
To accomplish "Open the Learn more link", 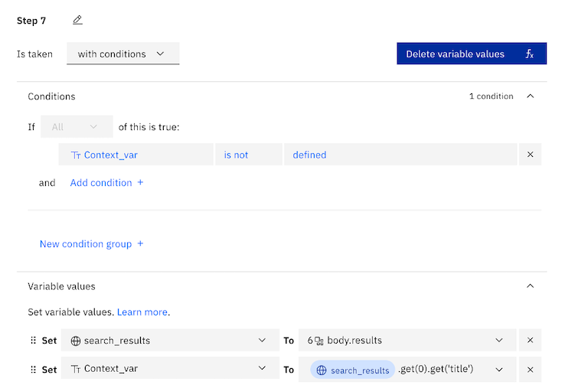I will (142, 312).
